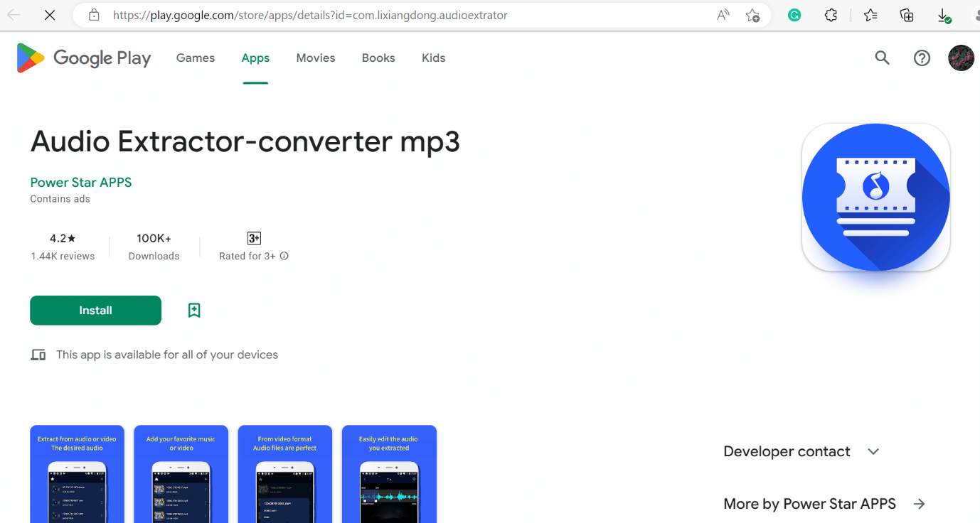The image size is (980, 523).
Task: Click the Google Play logo
Action: pyautogui.click(x=84, y=58)
